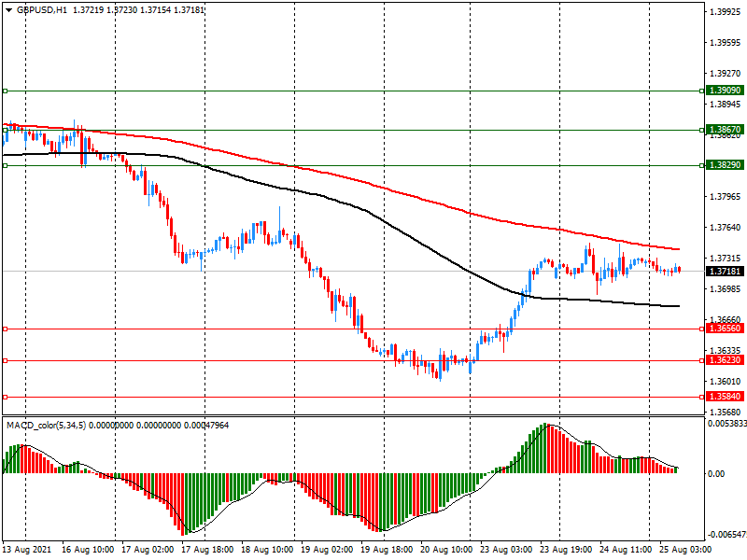Click the 16 Aug 10:00 time label

coord(88,550)
